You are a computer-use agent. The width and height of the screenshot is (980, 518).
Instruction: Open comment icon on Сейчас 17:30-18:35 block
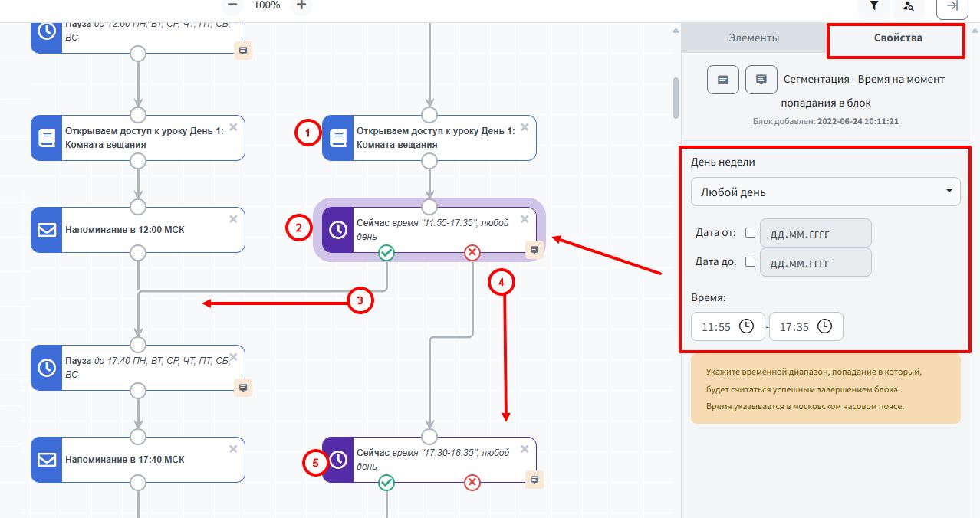pos(534,480)
